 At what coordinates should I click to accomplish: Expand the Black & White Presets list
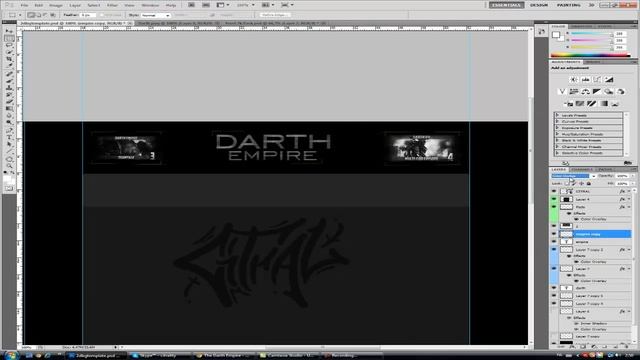558,140
